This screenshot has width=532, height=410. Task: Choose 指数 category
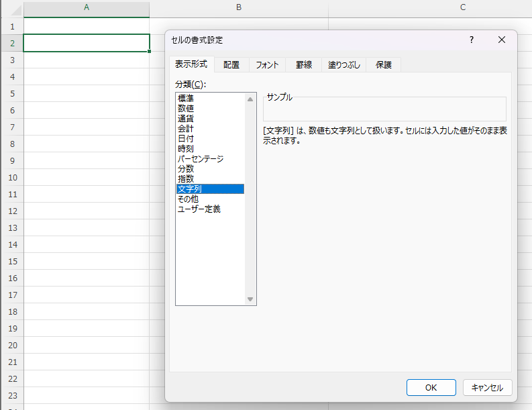click(x=211, y=178)
